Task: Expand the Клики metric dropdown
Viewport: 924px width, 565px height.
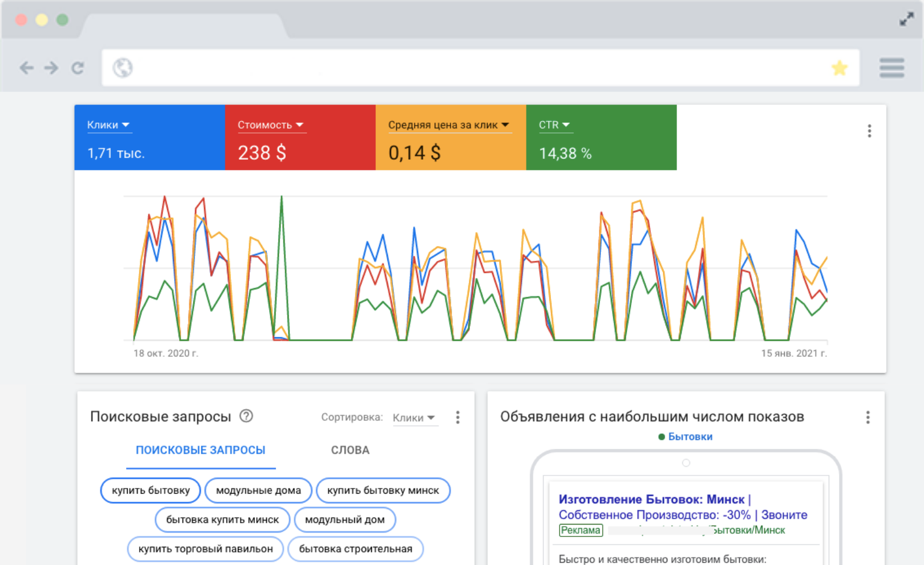Action: click(x=109, y=125)
